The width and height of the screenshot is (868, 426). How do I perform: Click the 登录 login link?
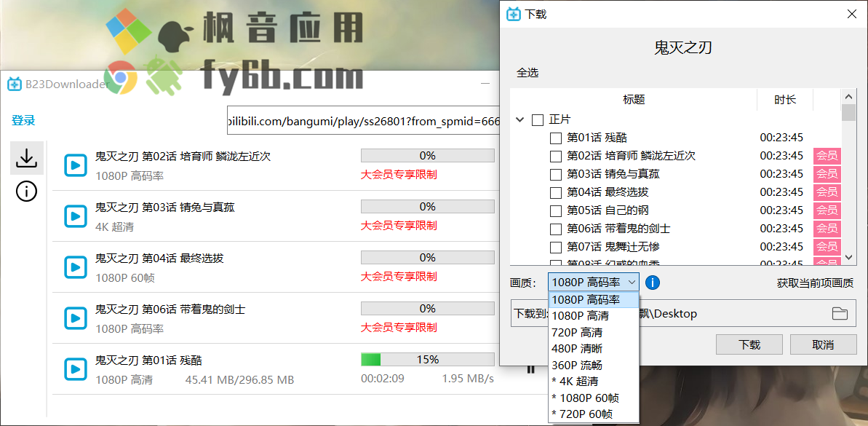click(x=23, y=120)
